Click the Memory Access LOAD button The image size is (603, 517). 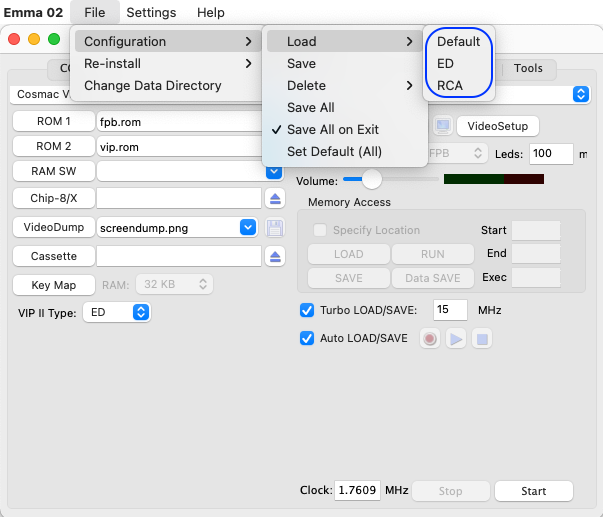tap(349, 254)
